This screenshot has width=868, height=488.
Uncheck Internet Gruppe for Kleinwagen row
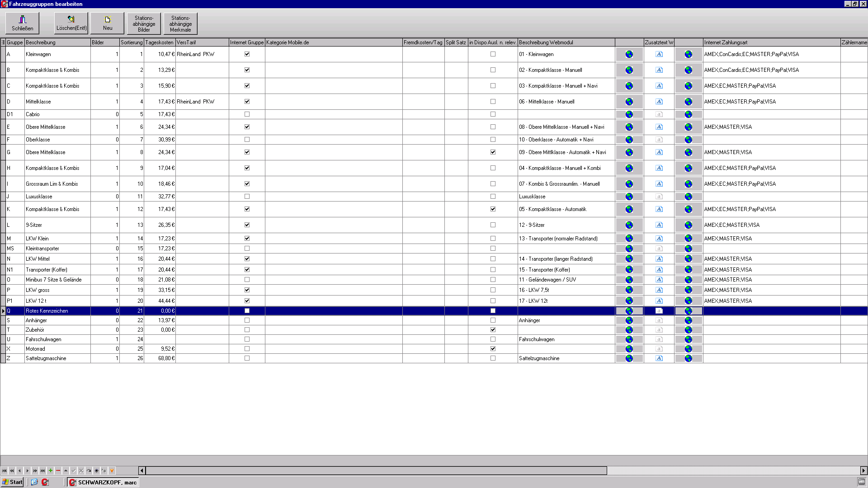pos(247,54)
